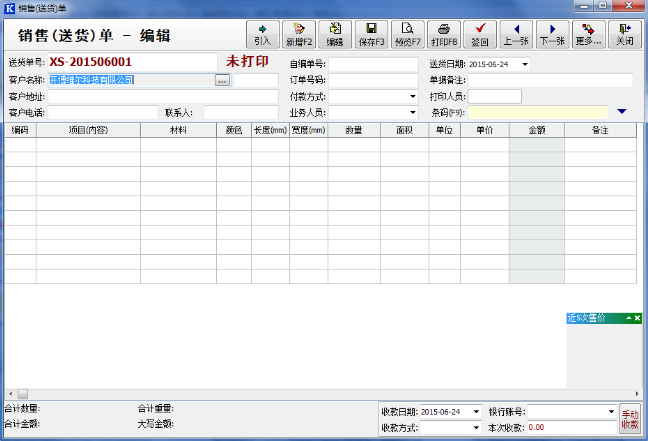This screenshot has width=648, height=441.
Task: Save the order with 保存F3
Action: coord(371,35)
